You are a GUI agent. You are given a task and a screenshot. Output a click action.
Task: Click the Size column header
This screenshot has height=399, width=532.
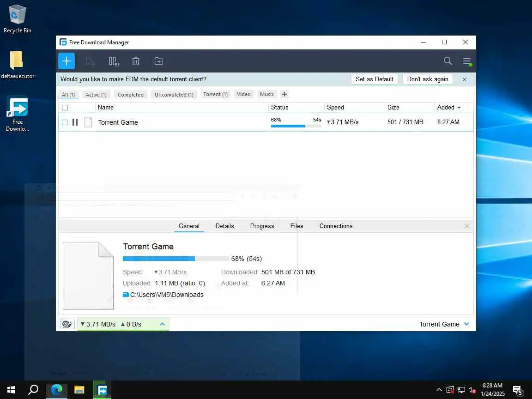(x=410, y=108)
